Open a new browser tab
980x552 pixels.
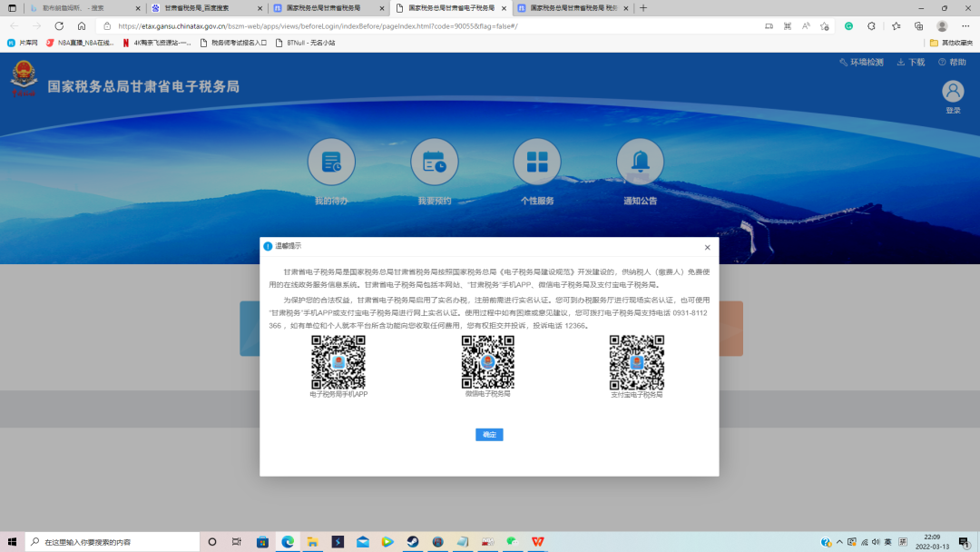pyautogui.click(x=643, y=7)
